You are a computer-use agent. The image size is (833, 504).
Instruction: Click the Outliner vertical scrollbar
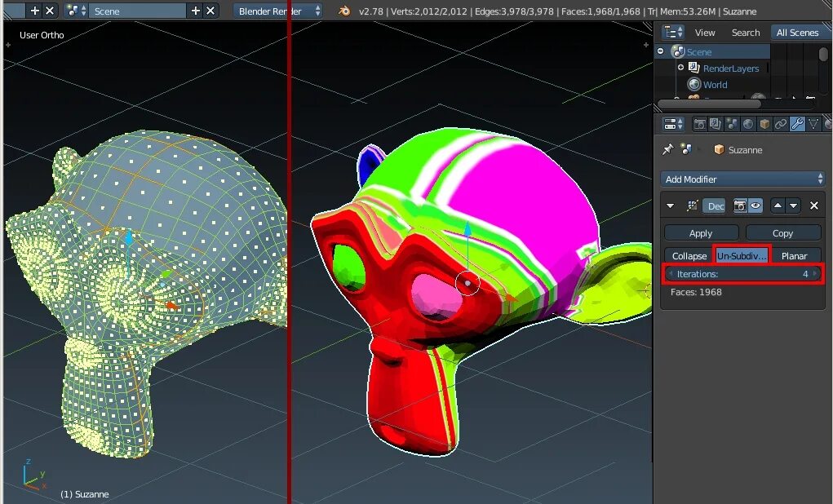[823, 55]
